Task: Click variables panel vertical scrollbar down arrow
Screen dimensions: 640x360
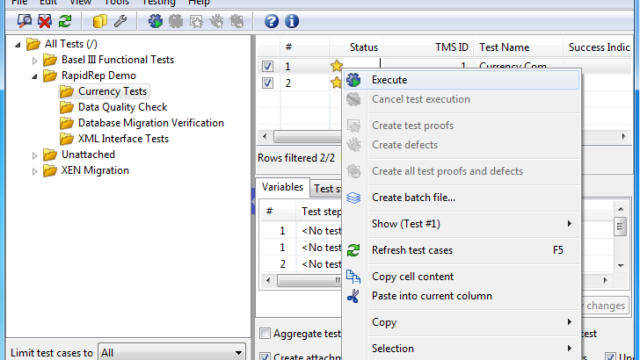Action: coord(621,265)
